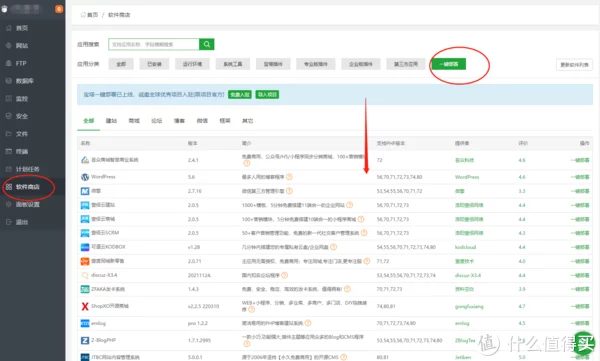Click the WordPress name text in list

103,176
